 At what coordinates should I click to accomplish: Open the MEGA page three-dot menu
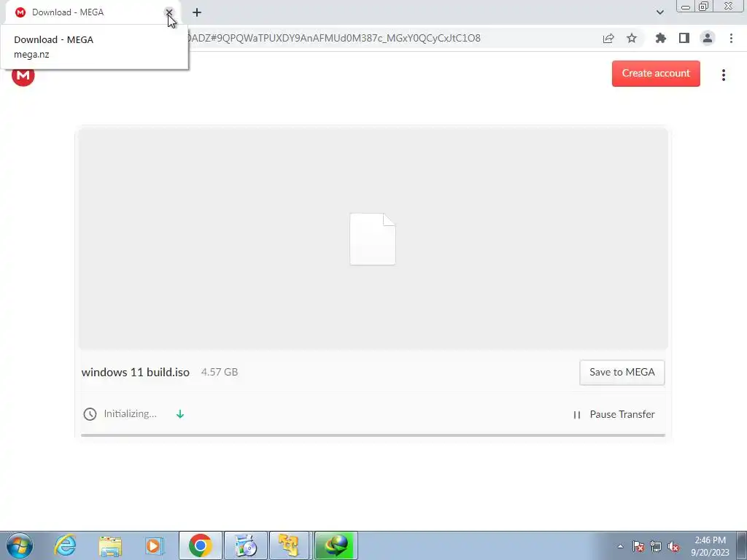[723, 75]
